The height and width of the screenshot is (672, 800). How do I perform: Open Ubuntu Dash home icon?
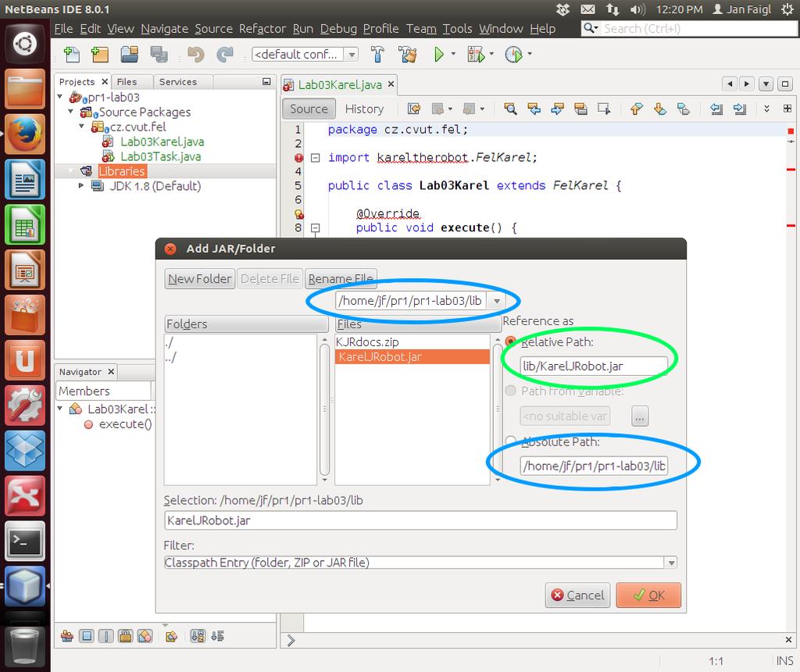click(25, 44)
